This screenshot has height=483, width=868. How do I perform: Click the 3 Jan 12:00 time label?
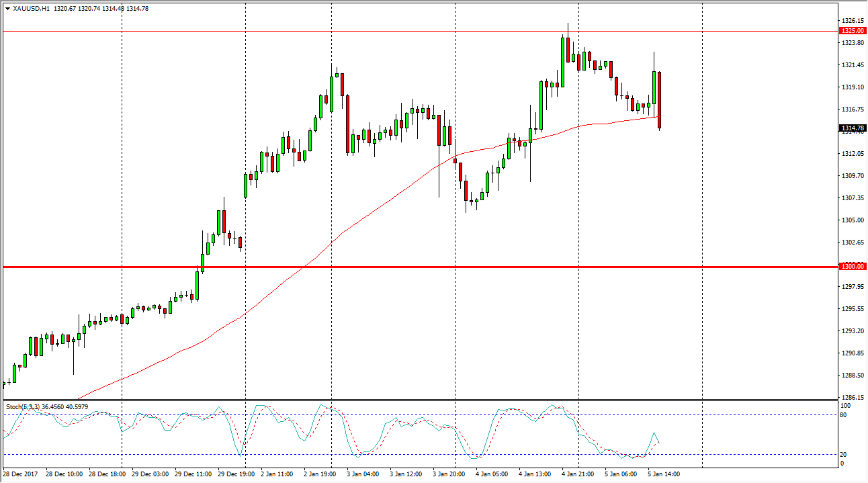point(407,474)
